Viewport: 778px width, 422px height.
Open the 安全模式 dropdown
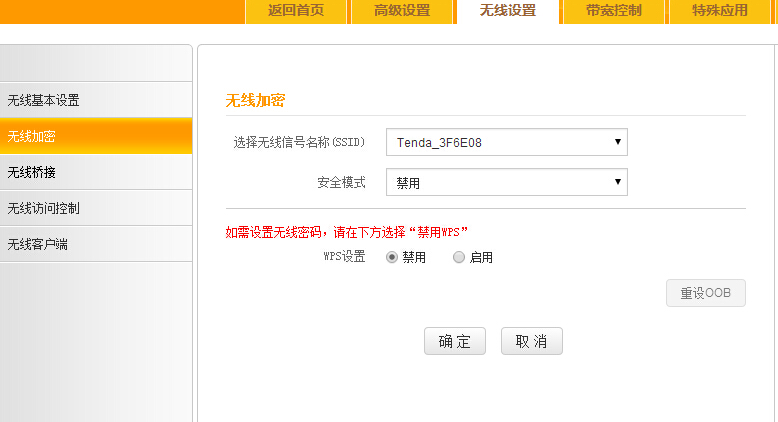[506, 182]
